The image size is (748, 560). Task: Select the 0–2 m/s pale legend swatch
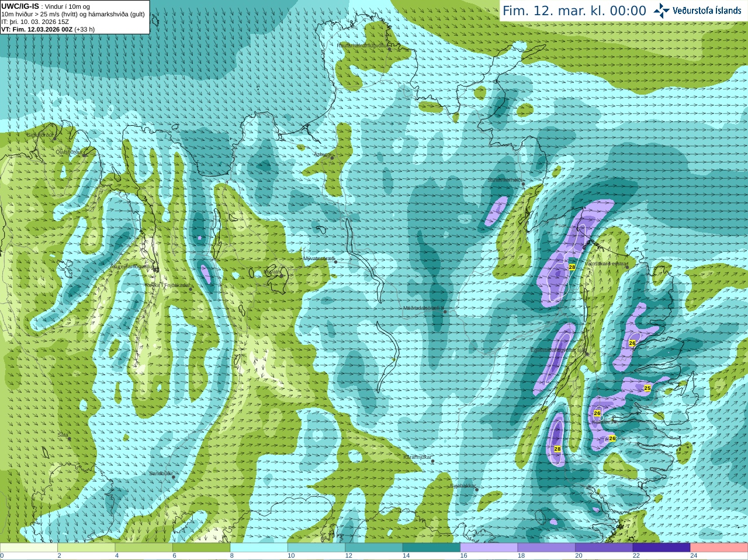tap(29, 547)
